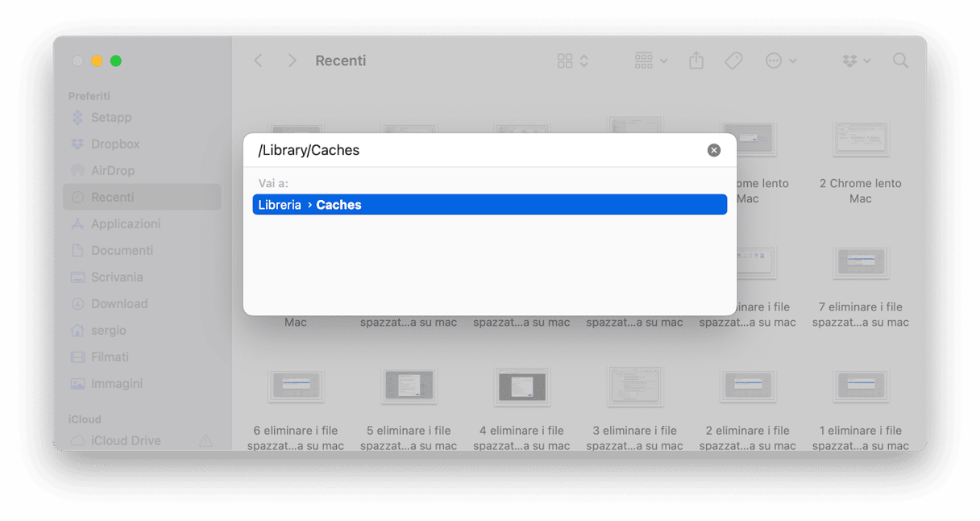Open the Tags icon in toolbar
The image size is (980, 521).
pos(733,60)
